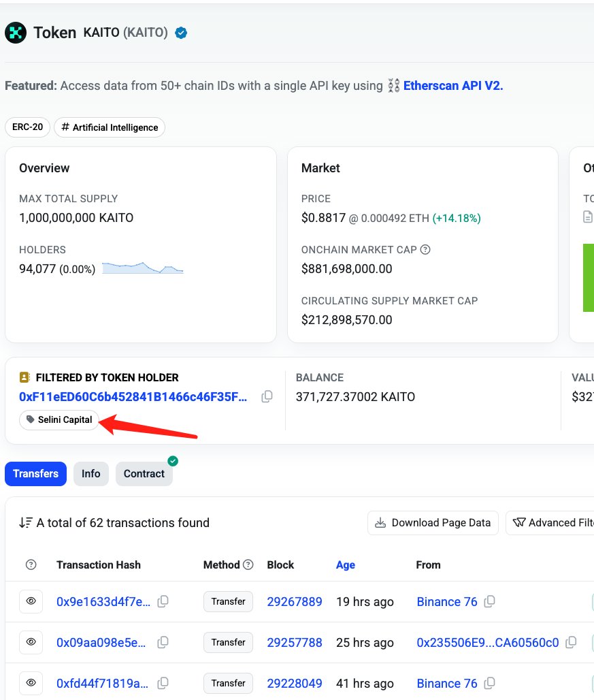Switch to the Contract tab
The width and height of the screenshot is (594, 700).
coord(144,474)
